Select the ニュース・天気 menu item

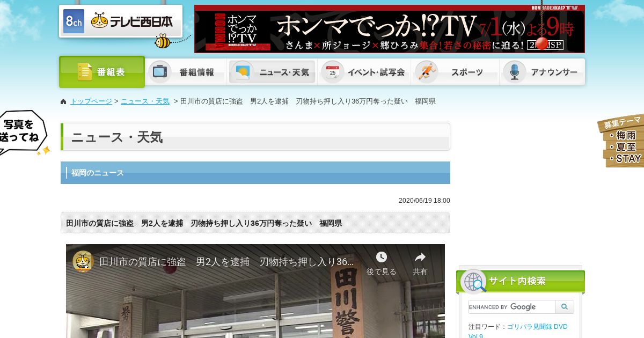pos(272,72)
